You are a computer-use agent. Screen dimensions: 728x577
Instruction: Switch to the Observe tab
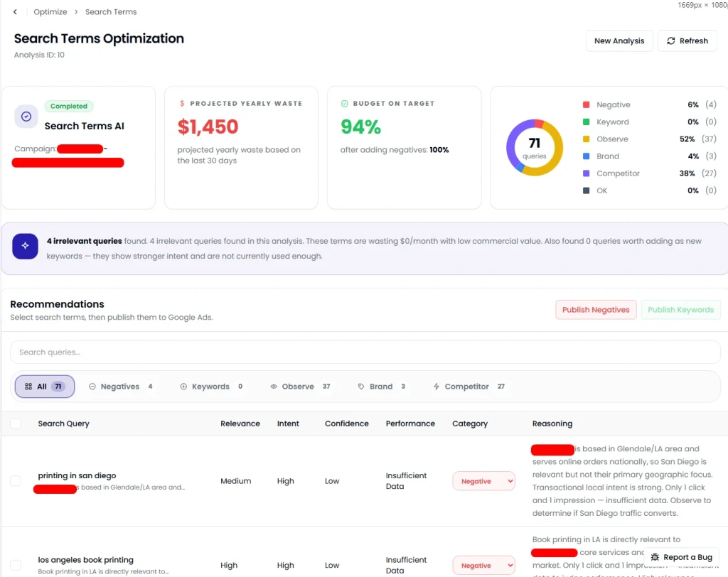pyautogui.click(x=301, y=387)
